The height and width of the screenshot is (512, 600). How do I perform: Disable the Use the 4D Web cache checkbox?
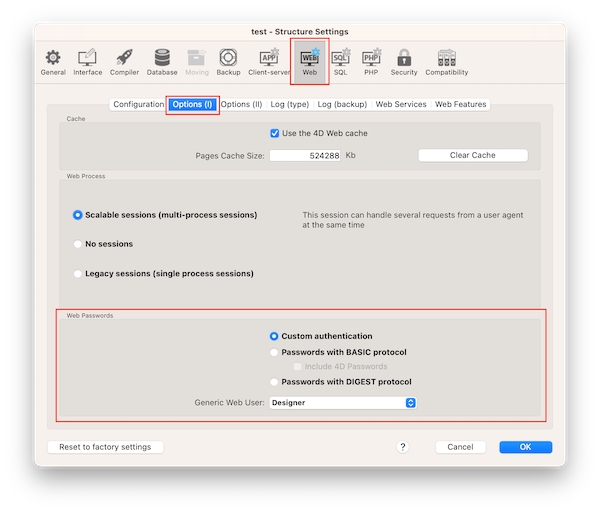tap(275, 133)
